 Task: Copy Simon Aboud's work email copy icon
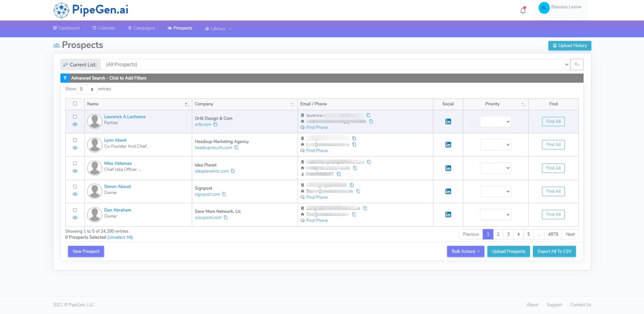click(x=352, y=185)
